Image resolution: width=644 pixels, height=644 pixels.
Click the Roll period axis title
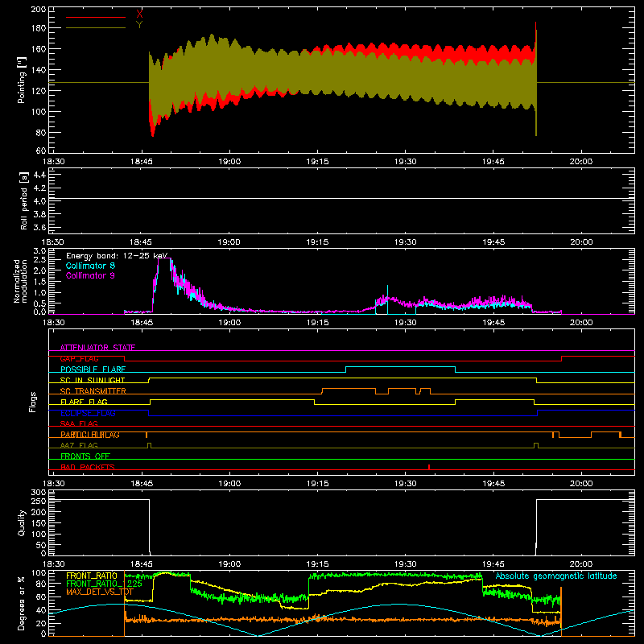point(23,200)
